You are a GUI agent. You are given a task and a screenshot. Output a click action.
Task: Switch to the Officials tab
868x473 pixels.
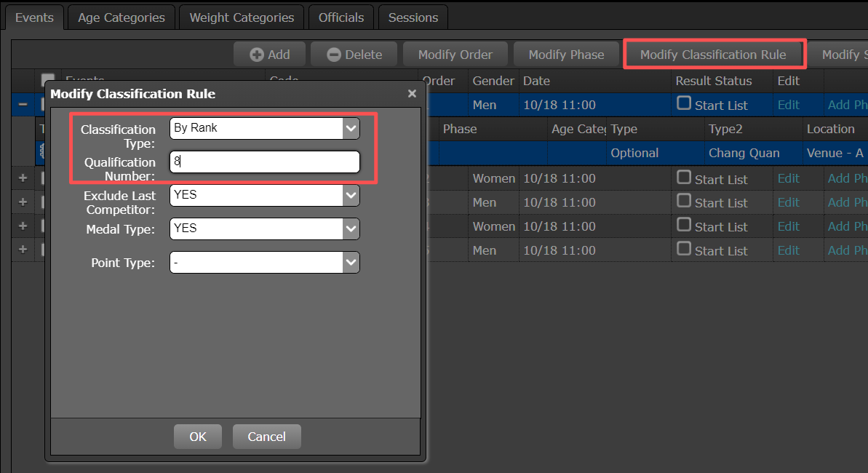tap(341, 17)
